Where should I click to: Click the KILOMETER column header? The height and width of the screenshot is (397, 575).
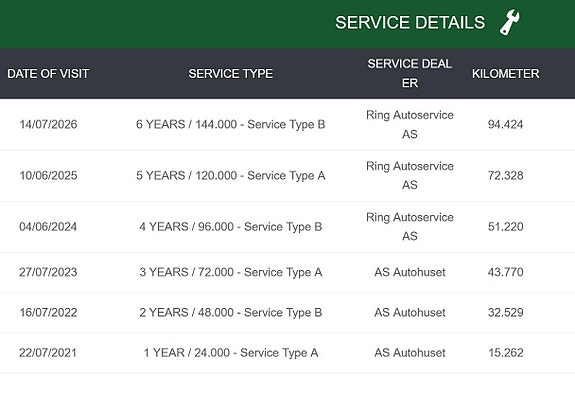(505, 74)
